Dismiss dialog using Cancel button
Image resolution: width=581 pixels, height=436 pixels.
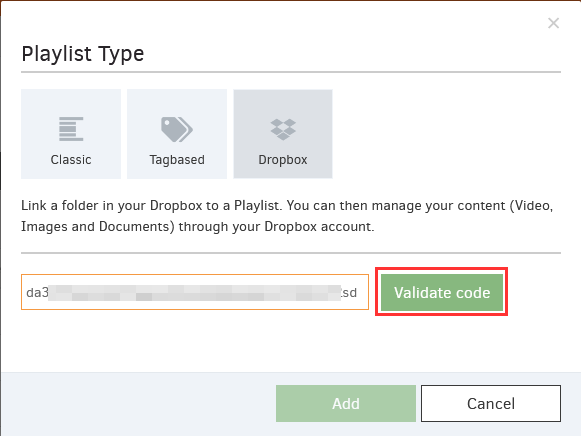(491, 403)
